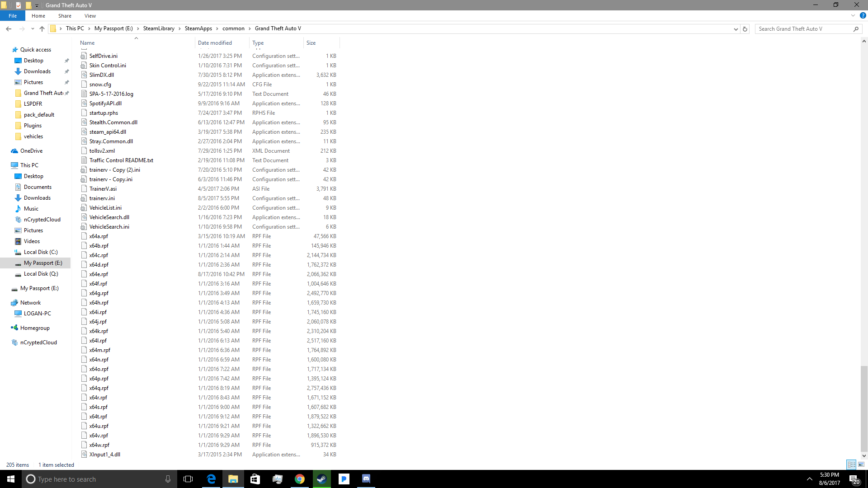Image resolution: width=868 pixels, height=488 pixels.
Task: Open the View ribbon tab
Action: pos(90,16)
